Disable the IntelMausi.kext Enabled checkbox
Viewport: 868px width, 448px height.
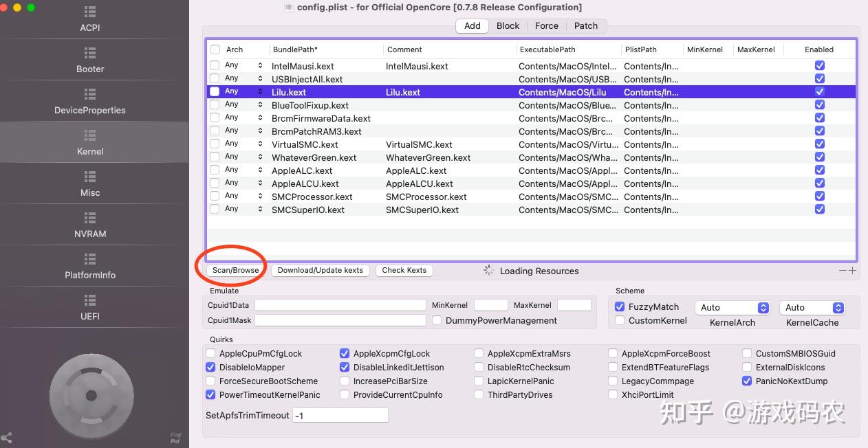tap(820, 66)
